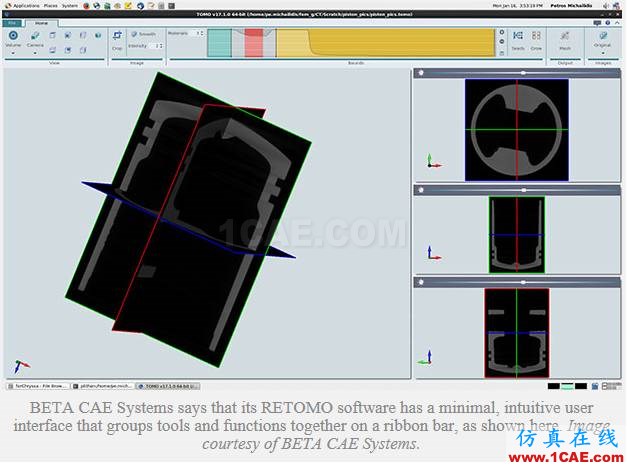Click the second small view icon in bottom row
This screenshot has width=628, height=465.
(x=68, y=50)
